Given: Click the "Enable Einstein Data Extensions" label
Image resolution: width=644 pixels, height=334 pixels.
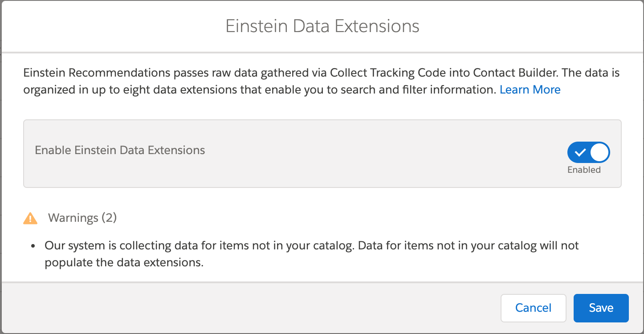Looking at the screenshot, I should [x=120, y=150].
